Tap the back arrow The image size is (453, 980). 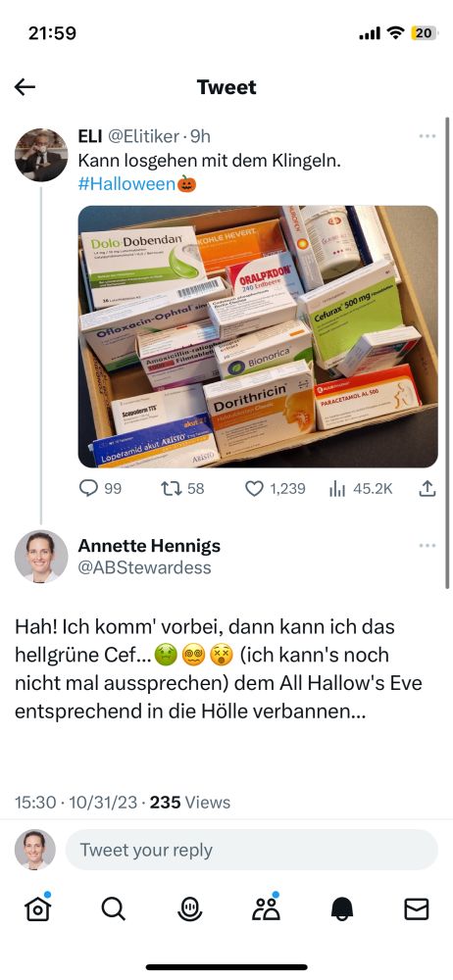point(25,87)
